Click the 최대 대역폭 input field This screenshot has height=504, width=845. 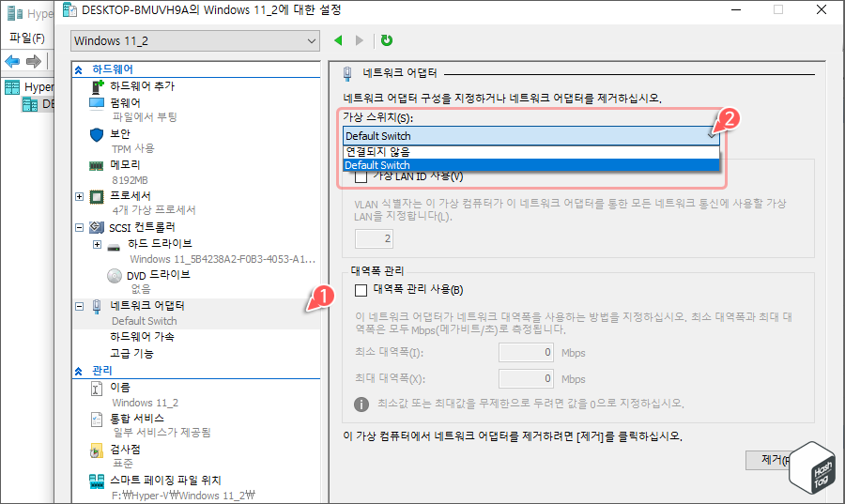tap(526, 378)
